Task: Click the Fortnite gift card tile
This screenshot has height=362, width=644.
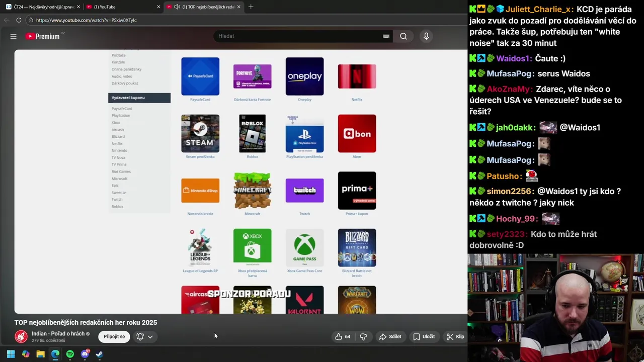Action: pyautogui.click(x=253, y=76)
